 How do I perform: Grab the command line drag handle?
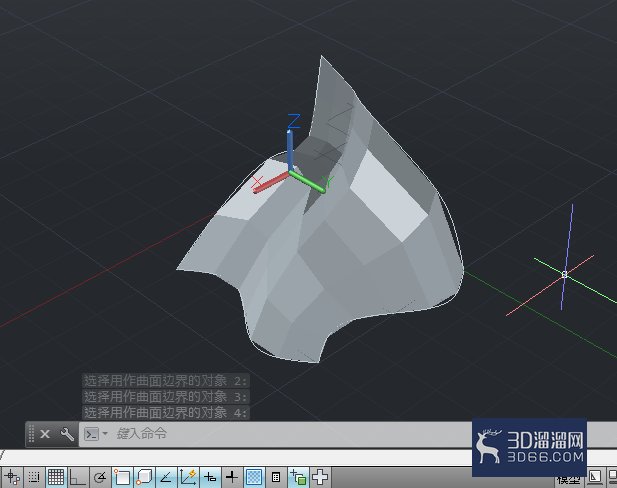31,434
